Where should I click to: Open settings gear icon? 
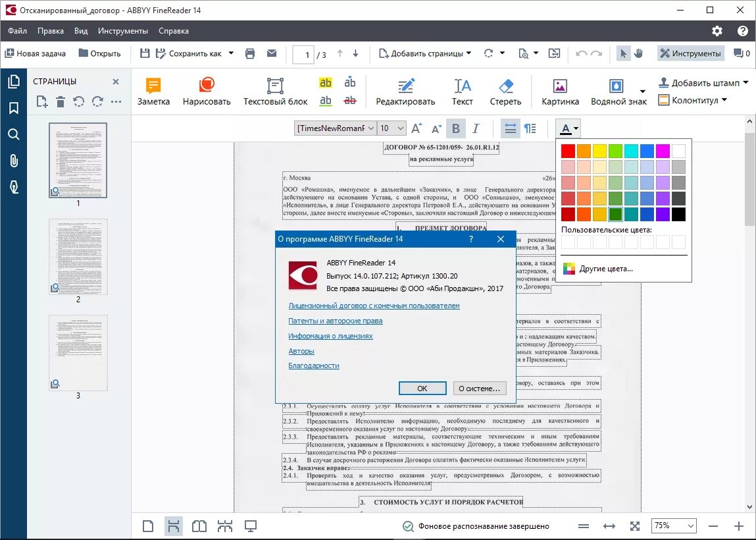pyautogui.click(x=717, y=31)
